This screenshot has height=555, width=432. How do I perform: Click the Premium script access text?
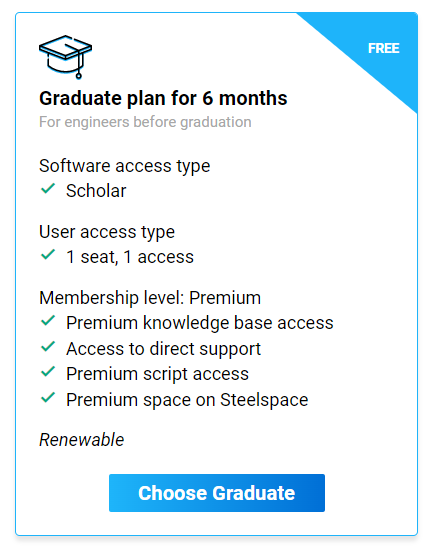point(158,374)
